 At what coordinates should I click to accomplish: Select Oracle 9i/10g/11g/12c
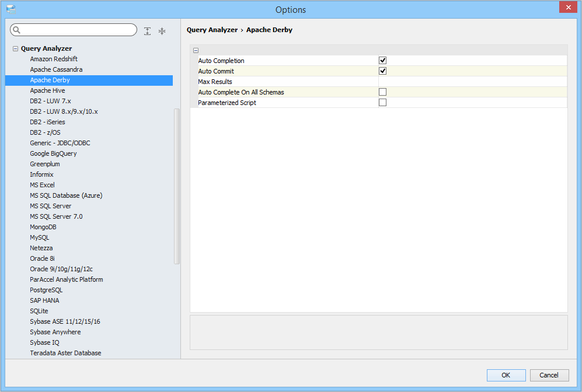click(x=61, y=269)
